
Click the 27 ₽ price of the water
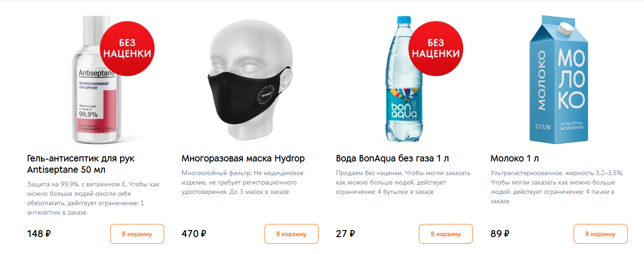345,234
